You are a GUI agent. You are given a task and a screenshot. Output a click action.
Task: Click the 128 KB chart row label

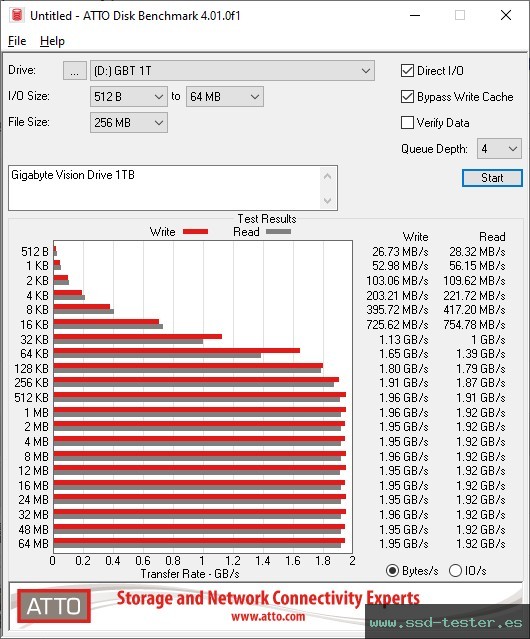click(31, 368)
